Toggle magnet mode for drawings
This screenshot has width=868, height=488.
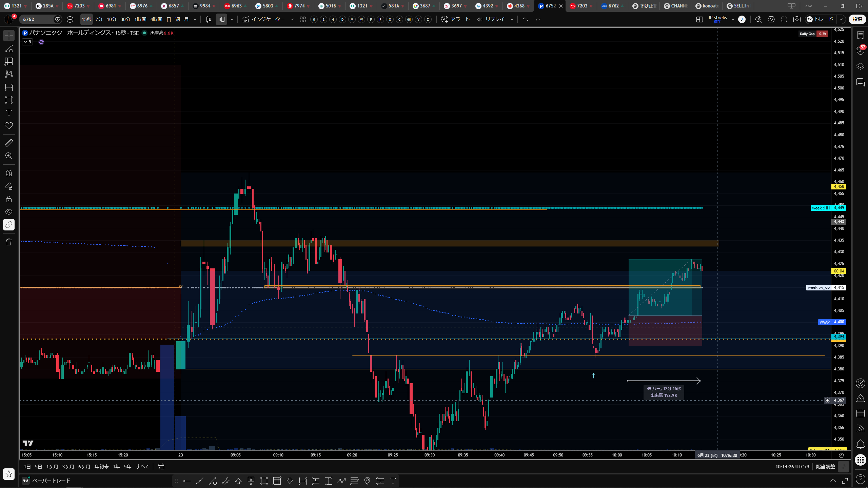(9, 173)
